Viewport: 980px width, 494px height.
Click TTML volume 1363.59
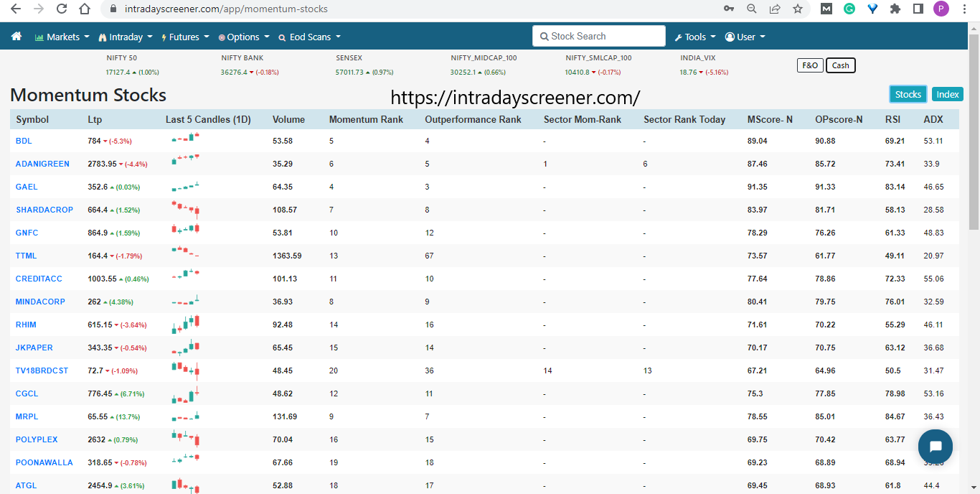point(287,256)
